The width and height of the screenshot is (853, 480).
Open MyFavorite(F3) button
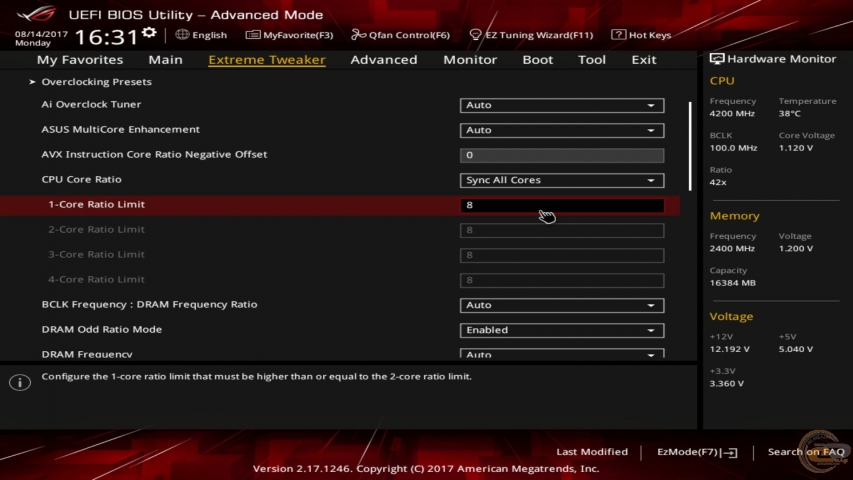tap(289, 35)
